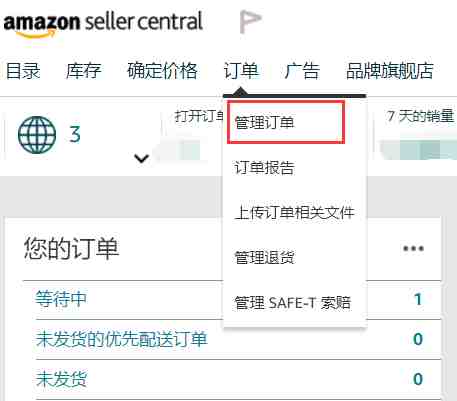457x401 pixels.
Task: Click the globe marketplace icon
Action: tap(37, 135)
